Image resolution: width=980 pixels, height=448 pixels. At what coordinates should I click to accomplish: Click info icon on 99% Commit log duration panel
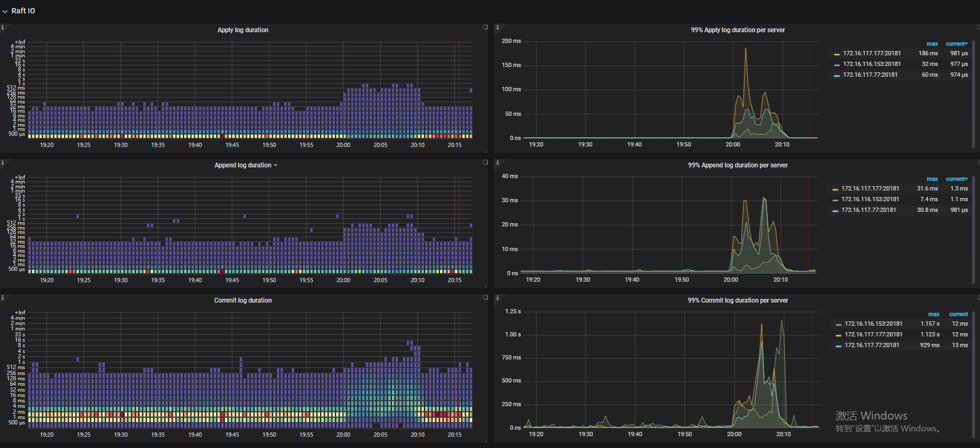tap(498, 298)
